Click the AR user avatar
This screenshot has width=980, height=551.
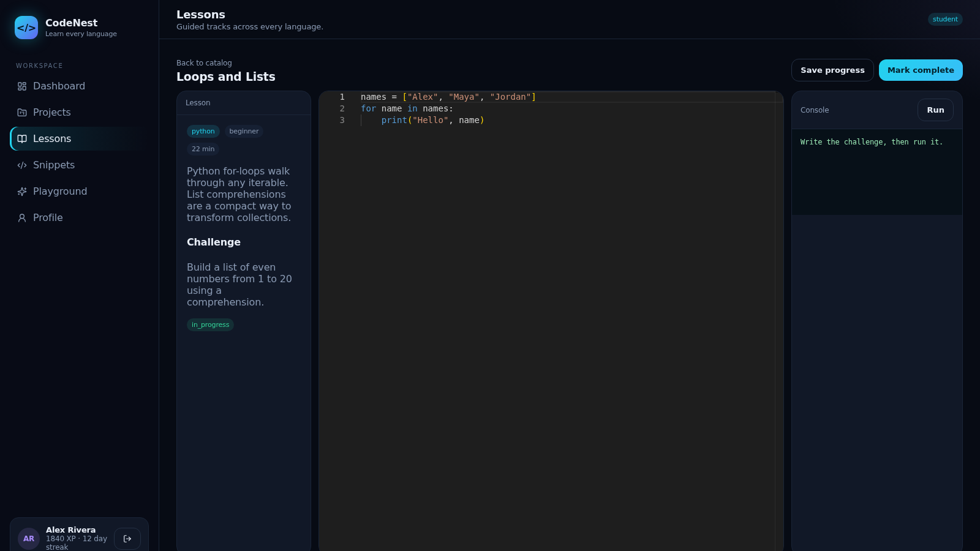coord(29,539)
